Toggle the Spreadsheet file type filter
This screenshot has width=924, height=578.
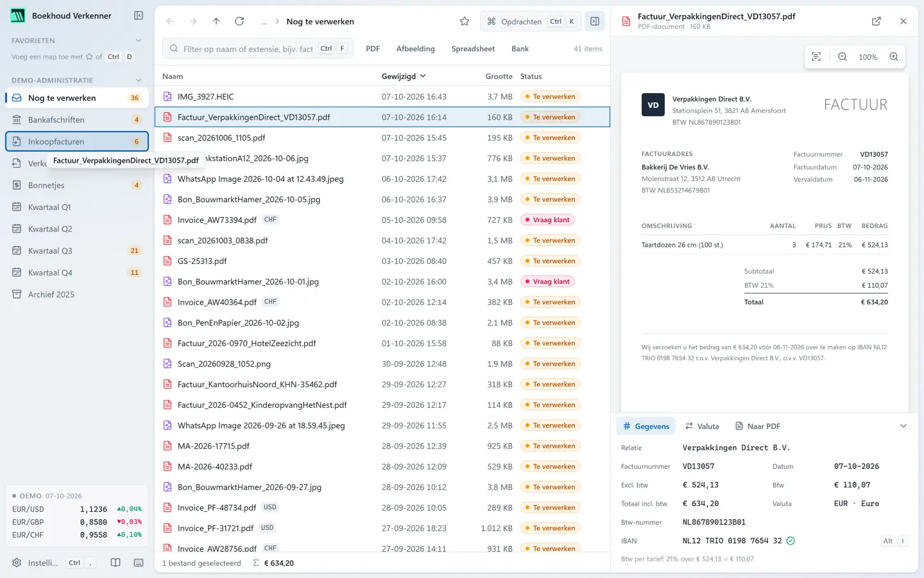473,49
